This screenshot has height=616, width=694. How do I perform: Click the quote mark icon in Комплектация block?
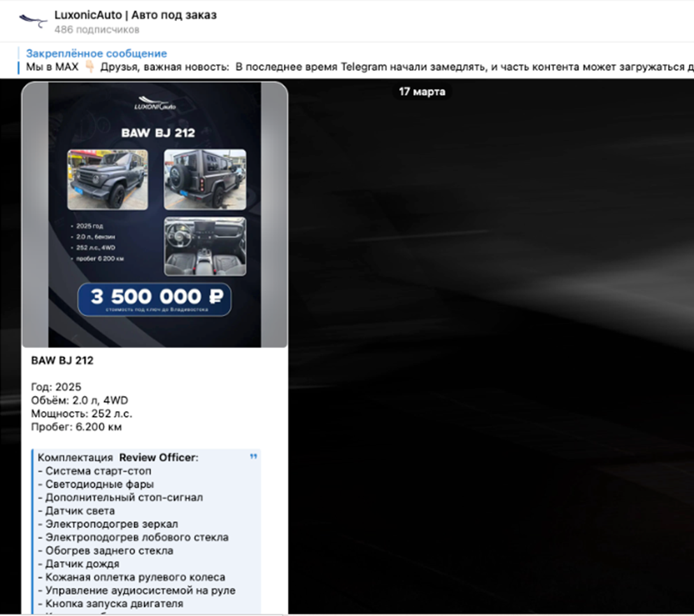[x=253, y=457]
